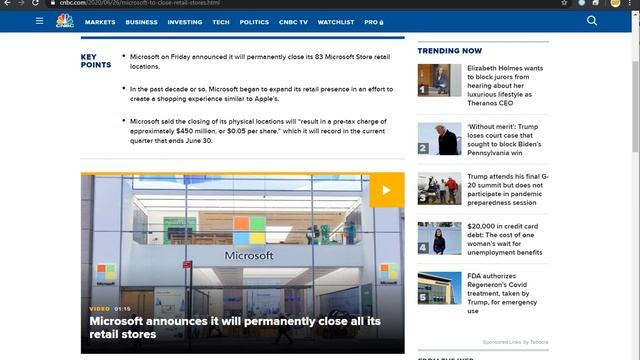The image size is (640, 360).
Task: Open Trump Pennsylvania court case story
Action: click(x=504, y=140)
